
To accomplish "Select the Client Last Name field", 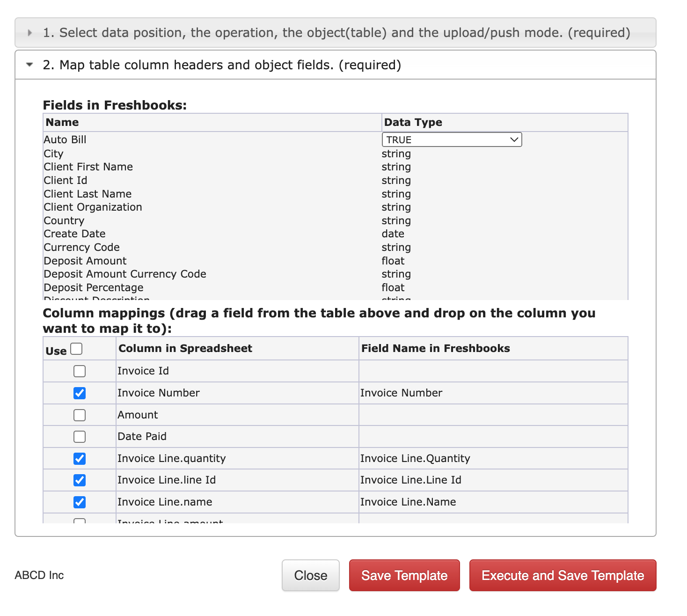I will pyautogui.click(x=88, y=194).
